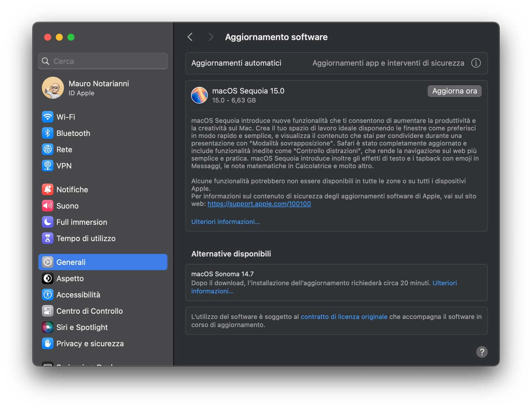Click the Suono speaker icon
The width and height of the screenshot is (532, 409).
[x=48, y=206]
